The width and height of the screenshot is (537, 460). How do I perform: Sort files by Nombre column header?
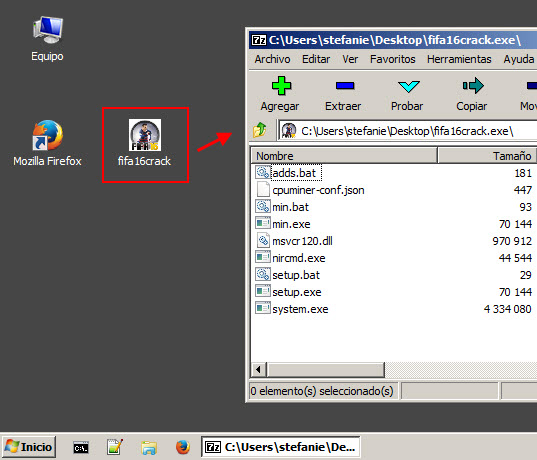point(344,156)
